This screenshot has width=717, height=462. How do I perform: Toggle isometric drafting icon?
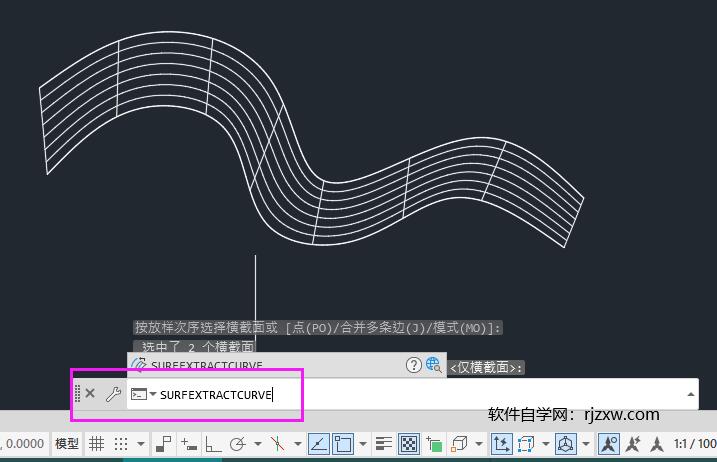pos(278,443)
